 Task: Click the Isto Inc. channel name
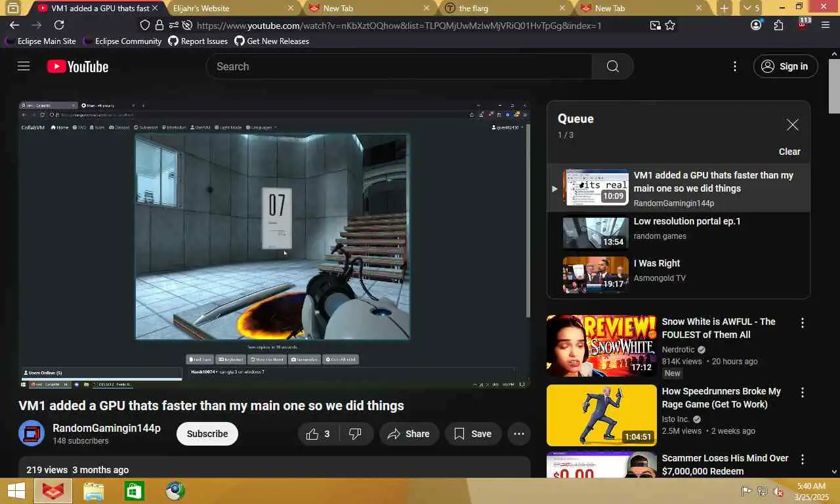coord(675,419)
